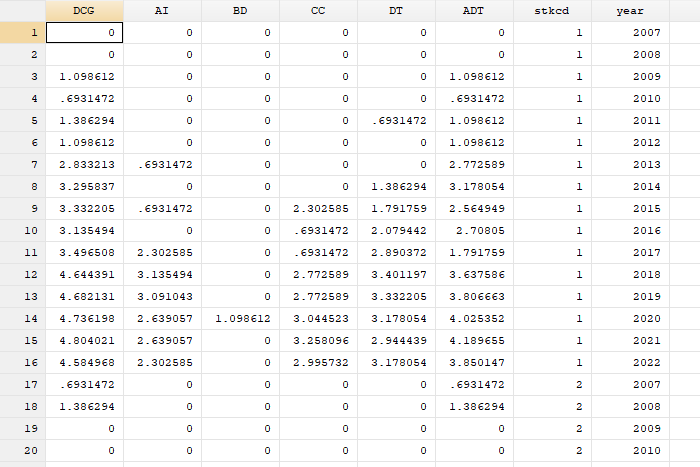Select row number 1 header
Image resolution: width=700 pixels, height=467 pixels.
(22, 33)
